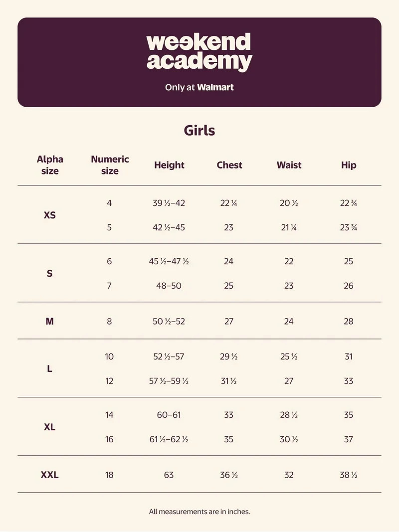Click the M alpha size label
The width and height of the screenshot is (399, 532).
point(50,321)
